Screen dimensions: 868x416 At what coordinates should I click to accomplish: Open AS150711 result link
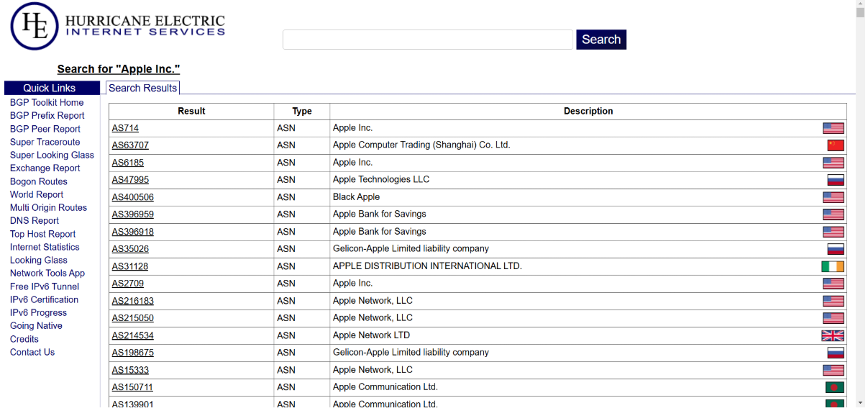pyautogui.click(x=132, y=387)
